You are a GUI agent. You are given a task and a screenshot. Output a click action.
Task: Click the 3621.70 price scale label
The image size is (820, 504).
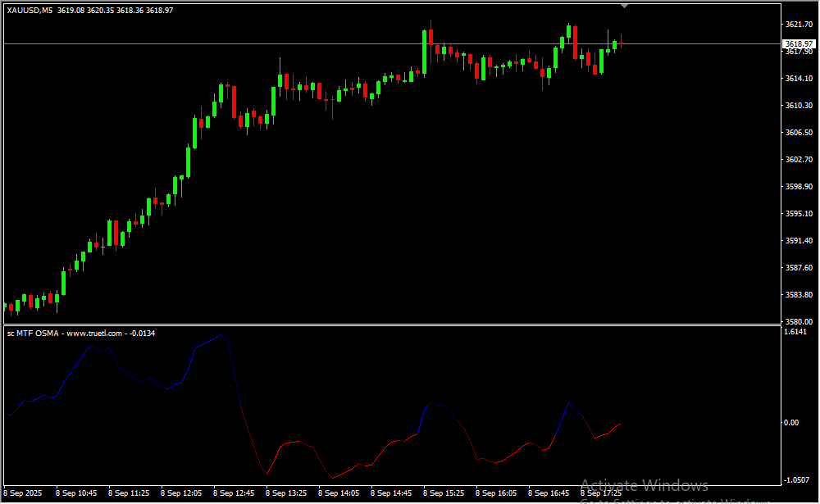pyautogui.click(x=798, y=25)
